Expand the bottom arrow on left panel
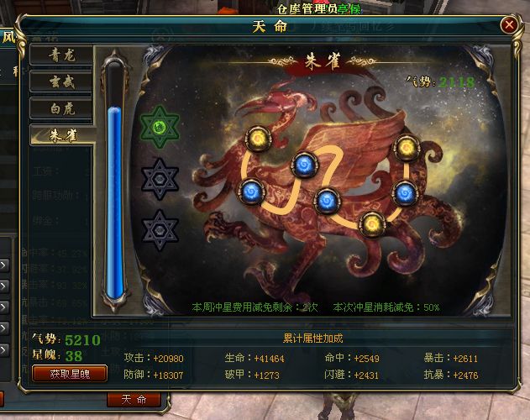The height and width of the screenshot is (420, 530). 4,350
